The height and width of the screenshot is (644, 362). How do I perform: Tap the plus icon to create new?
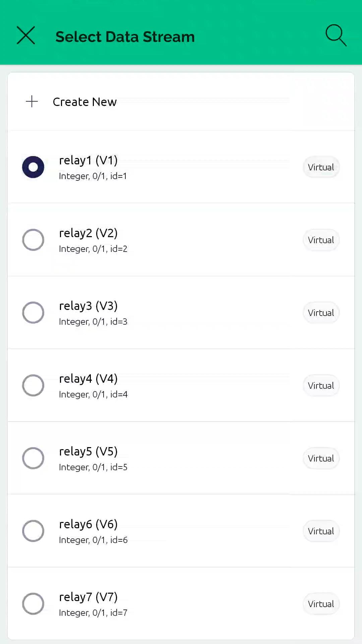tap(32, 101)
